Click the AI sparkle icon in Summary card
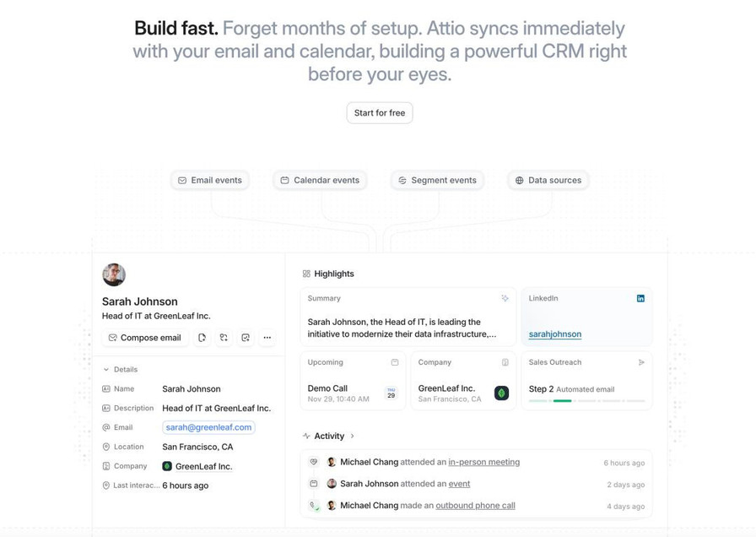756x537 pixels. [505, 298]
